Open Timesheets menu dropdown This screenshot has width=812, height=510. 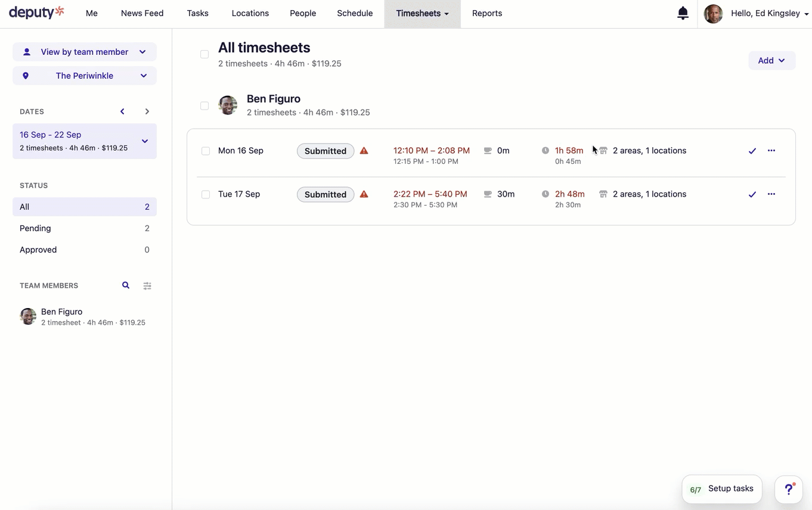click(422, 14)
